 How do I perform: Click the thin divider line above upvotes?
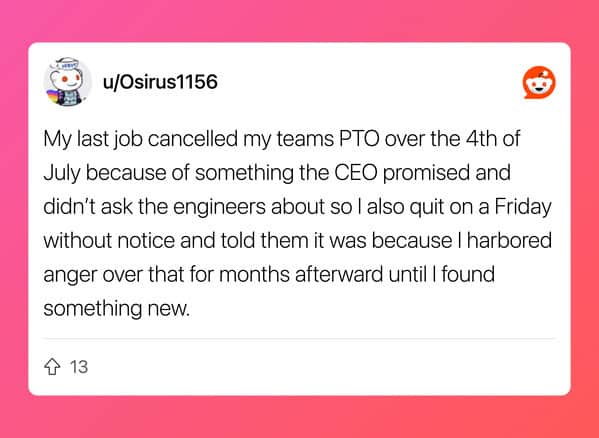click(x=299, y=338)
